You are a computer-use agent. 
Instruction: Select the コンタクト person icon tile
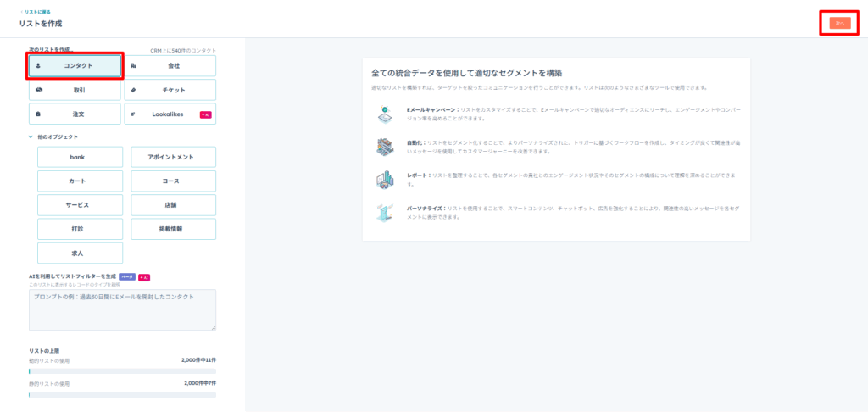pos(75,66)
